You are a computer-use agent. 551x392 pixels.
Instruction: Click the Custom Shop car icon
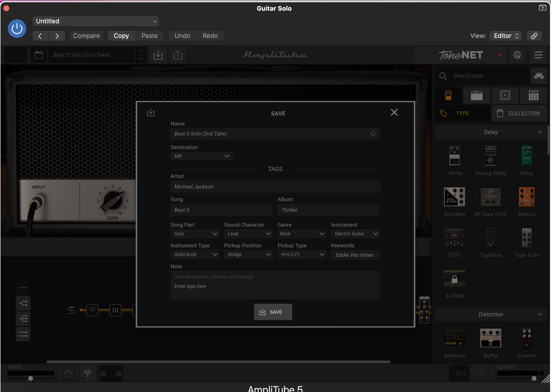(539, 76)
